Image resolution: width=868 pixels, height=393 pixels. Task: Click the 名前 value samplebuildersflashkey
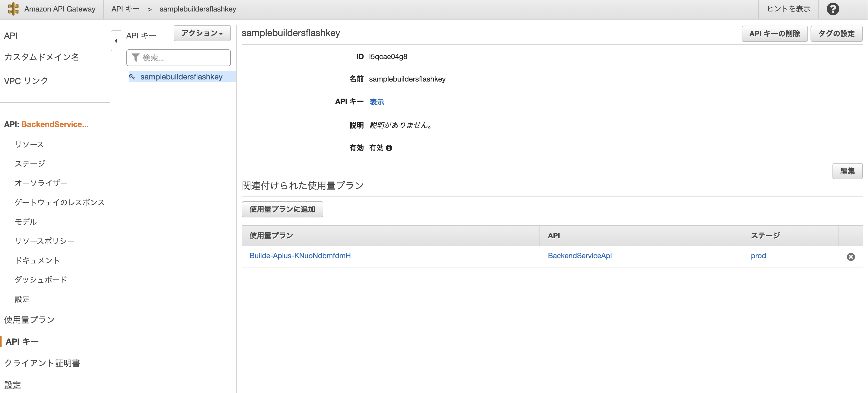[x=407, y=79]
